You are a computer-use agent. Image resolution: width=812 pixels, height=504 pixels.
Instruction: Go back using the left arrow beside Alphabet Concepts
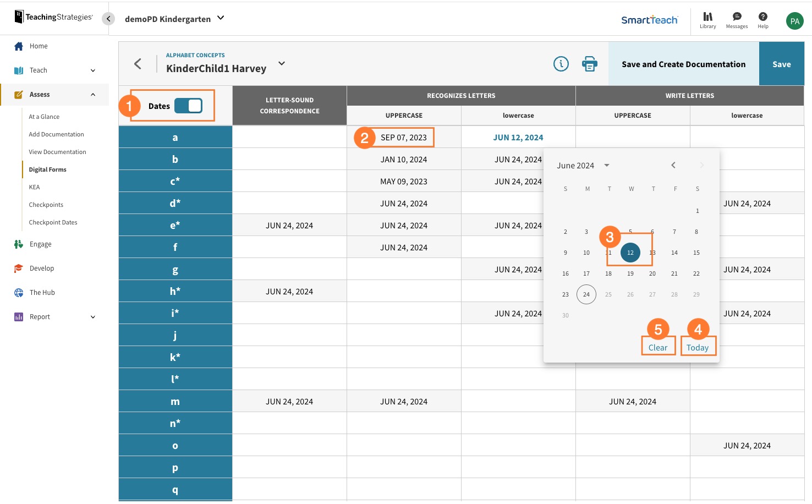tap(138, 64)
